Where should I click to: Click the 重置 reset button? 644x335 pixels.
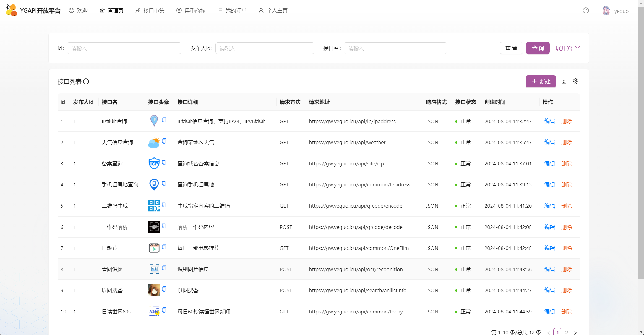coord(511,48)
